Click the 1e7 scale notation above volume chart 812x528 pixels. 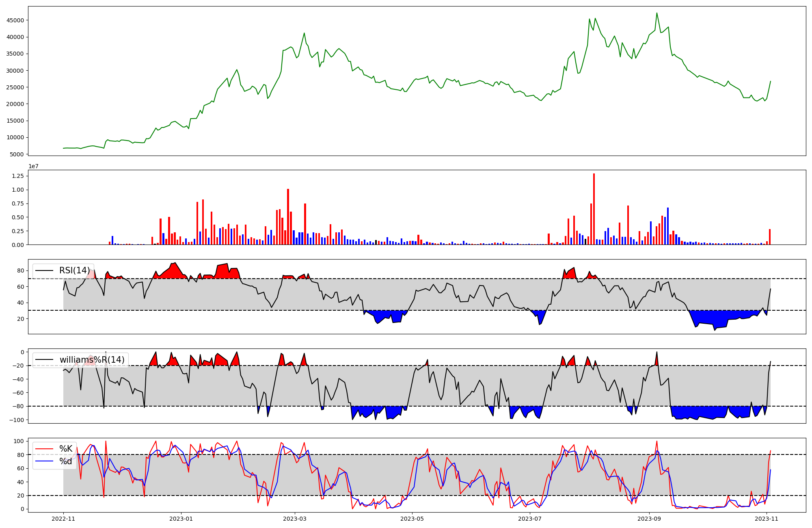pos(33,167)
